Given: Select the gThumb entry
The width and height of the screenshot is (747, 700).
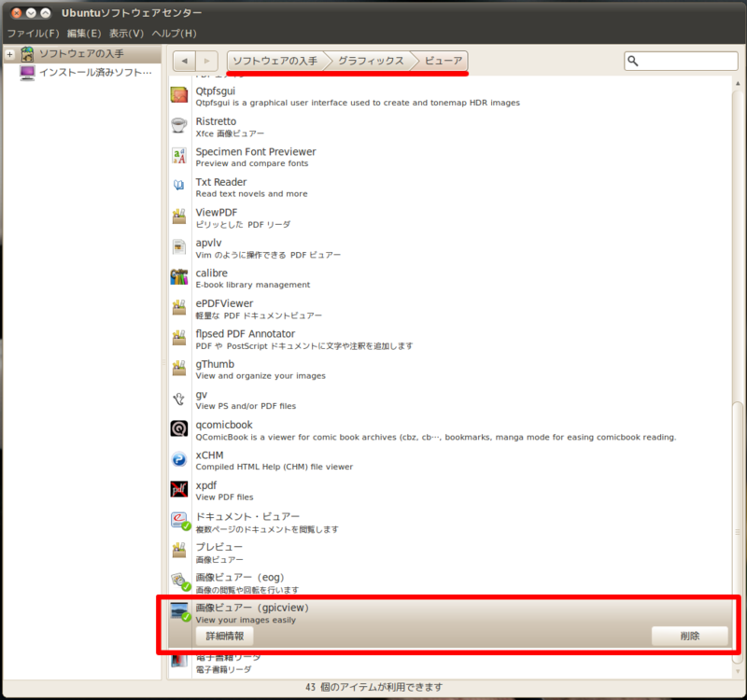Looking at the screenshot, I should [x=450, y=370].
